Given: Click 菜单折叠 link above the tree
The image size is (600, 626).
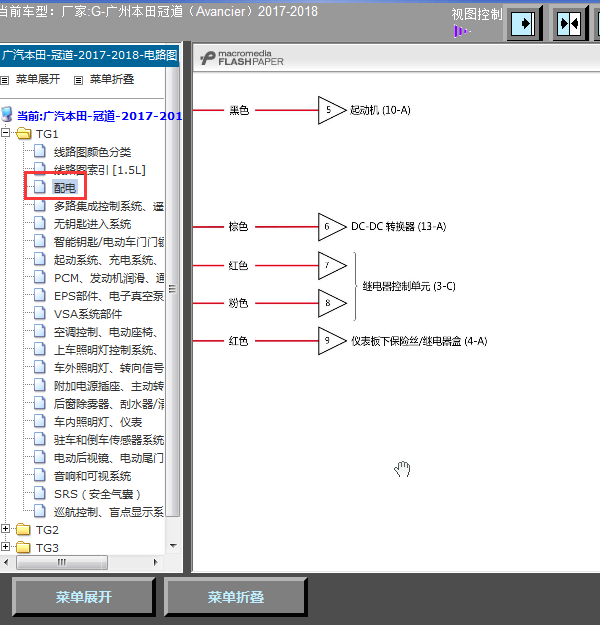Looking at the screenshot, I should pyautogui.click(x=112, y=79).
